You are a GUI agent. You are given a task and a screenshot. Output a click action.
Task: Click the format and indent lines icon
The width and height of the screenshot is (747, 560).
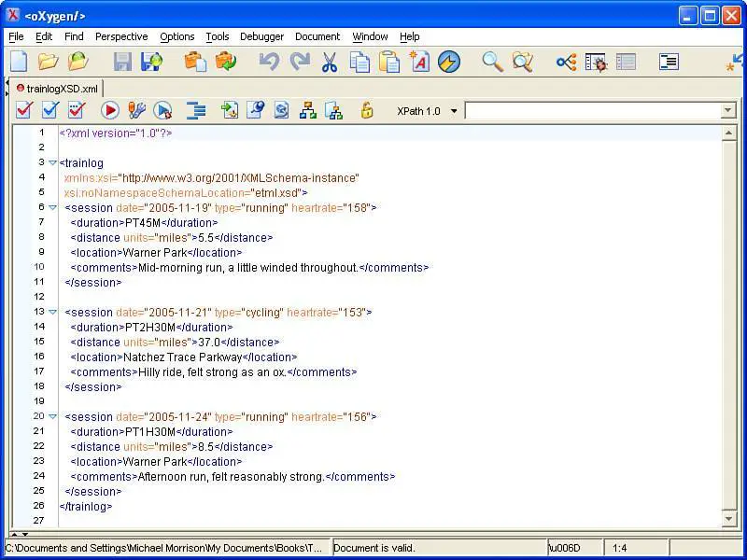pyautogui.click(x=196, y=110)
